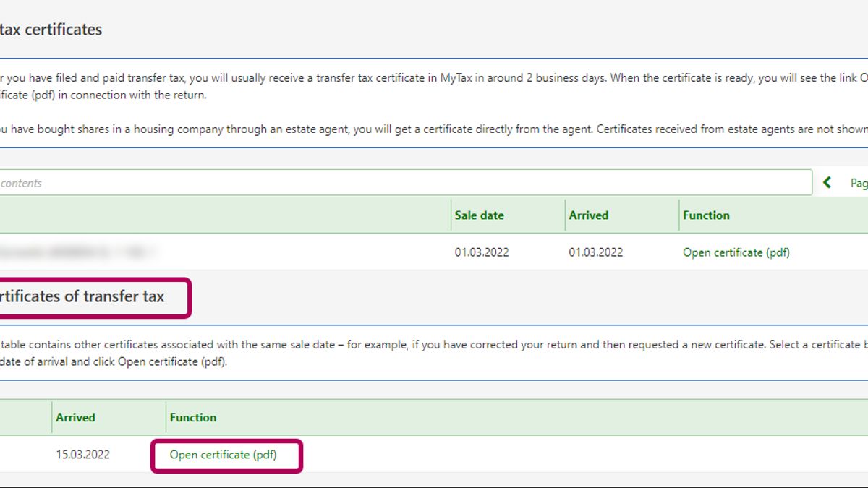The image size is (868, 488).
Task: Click Function header in the lower table
Action: [x=193, y=418]
